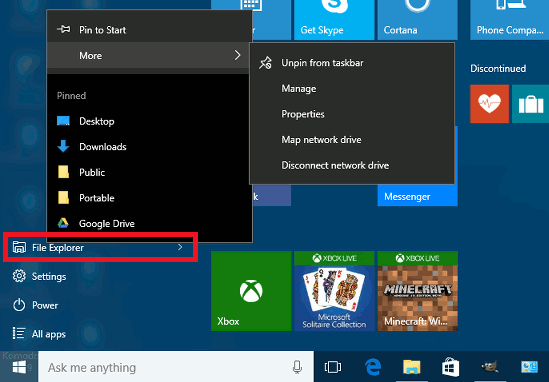Click the Public folder icon
Viewport: 549px width, 382px height.
pos(63,172)
